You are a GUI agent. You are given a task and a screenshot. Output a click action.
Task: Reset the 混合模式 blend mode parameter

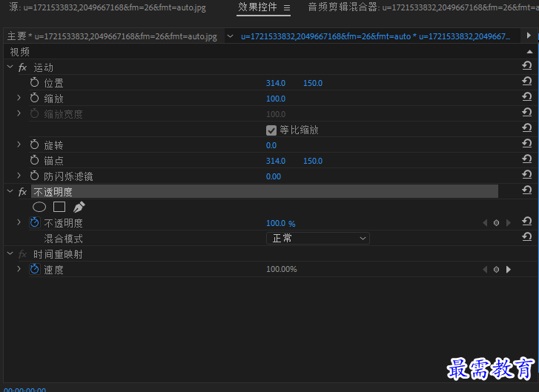click(x=526, y=236)
